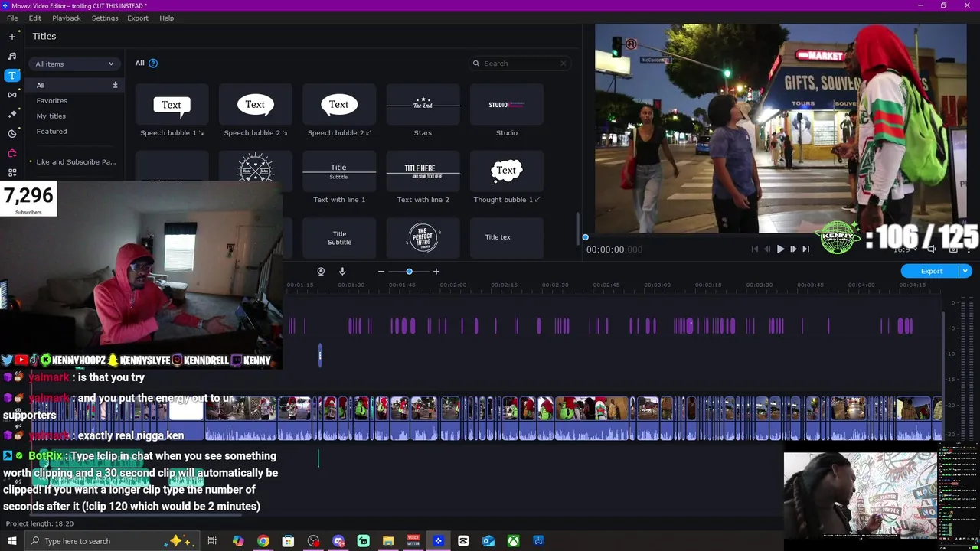Viewport: 980px width, 551px height.
Task: Open the Xbox app from the taskbar
Action: [x=514, y=541]
